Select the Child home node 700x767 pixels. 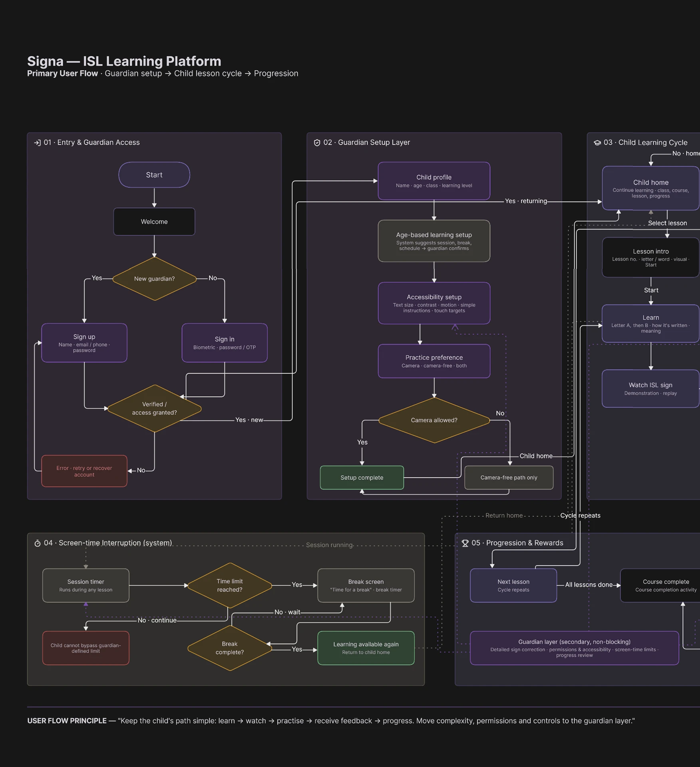point(651,189)
